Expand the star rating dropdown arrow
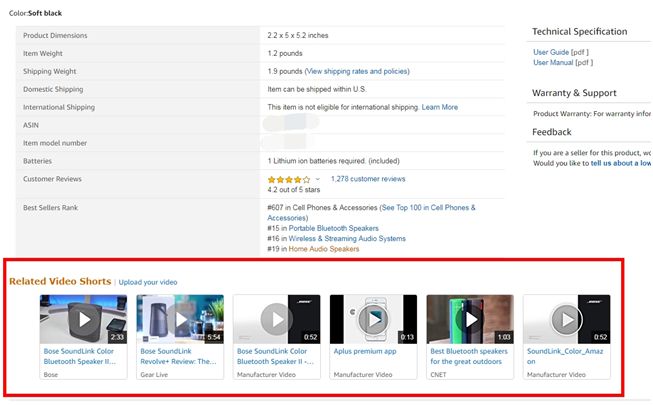The height and width of the screenshot is (405, 653). tap(318, 179)
